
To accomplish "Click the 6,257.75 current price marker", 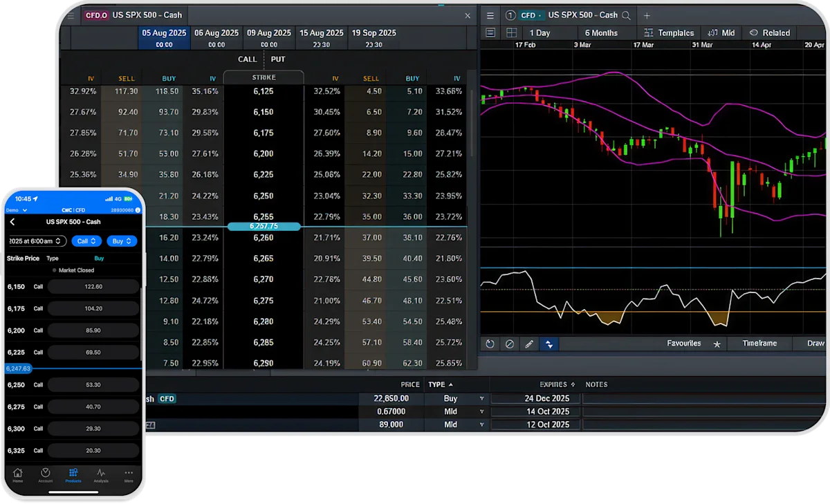I will pyautogui.click(x=264, y=226).
